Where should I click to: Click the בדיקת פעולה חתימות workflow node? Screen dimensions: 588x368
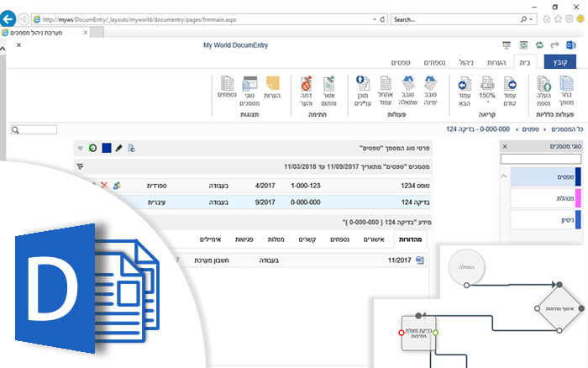pos(418,333)
